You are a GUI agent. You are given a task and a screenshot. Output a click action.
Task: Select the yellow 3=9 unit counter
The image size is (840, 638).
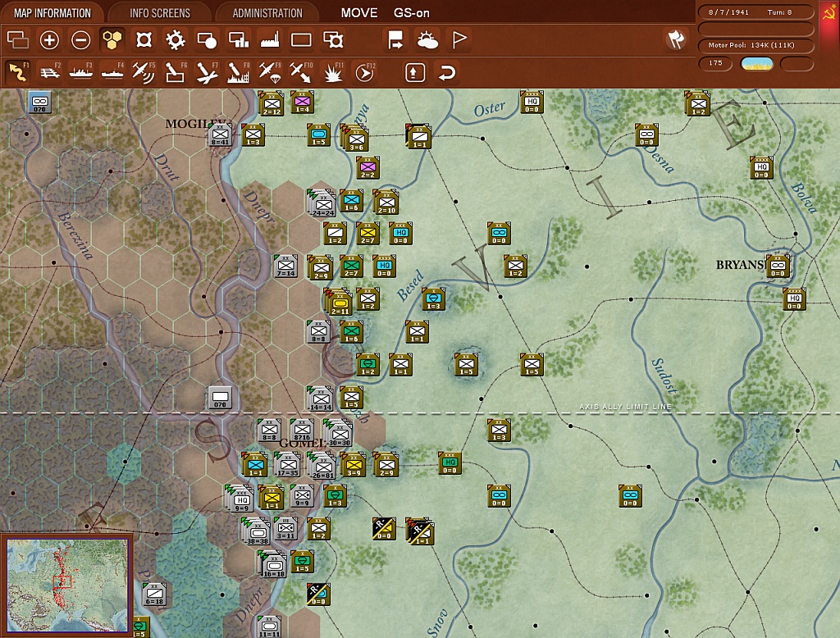pyautogui.click(x=353, y=464)
